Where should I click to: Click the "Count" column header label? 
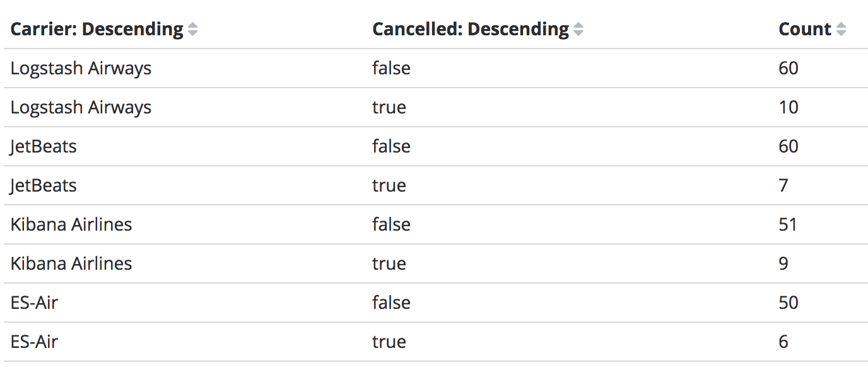click(805, 30)
